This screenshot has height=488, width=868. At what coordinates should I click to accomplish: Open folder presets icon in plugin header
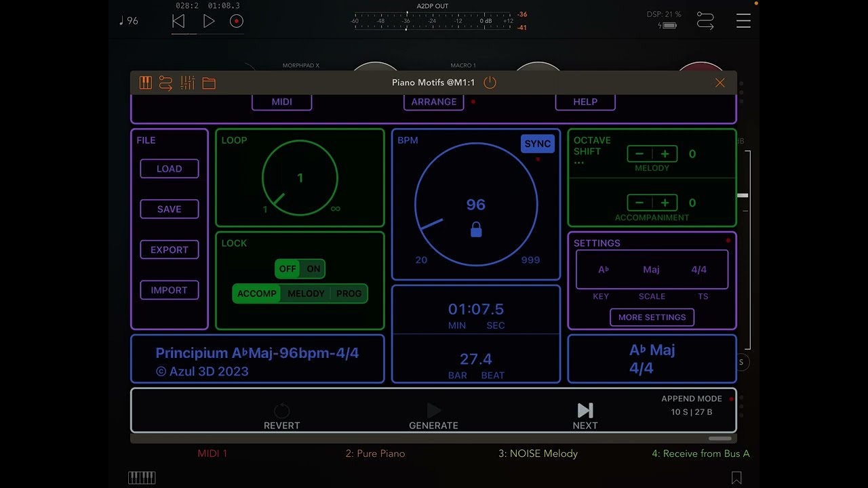pyautogui.click(x=209, y=83)
